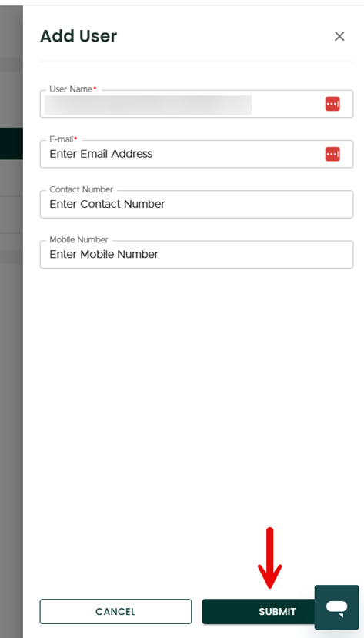Select the dark highlighted row behind the overlay
This screenshot has height=638, width=364.
[x=12, y=143]
